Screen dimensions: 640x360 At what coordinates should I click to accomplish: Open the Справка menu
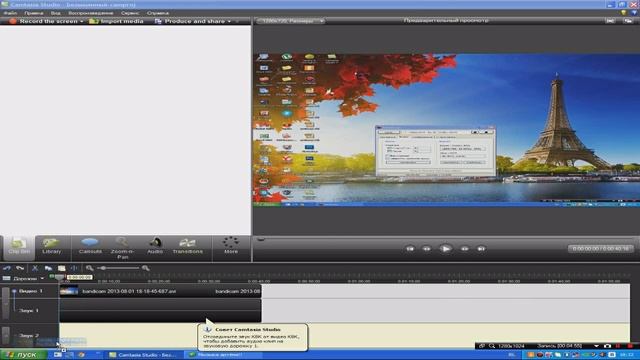[x=158, y=13]
